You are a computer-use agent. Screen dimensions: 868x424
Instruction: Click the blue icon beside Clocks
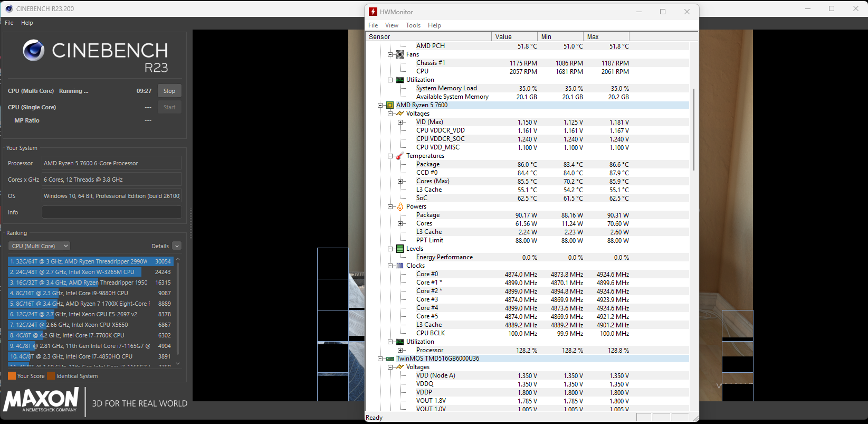point(400,266)
